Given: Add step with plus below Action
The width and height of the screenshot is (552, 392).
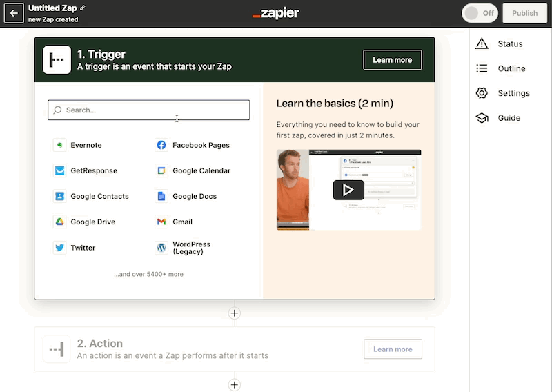Looking at the screenshot, I should pos(235,384).
